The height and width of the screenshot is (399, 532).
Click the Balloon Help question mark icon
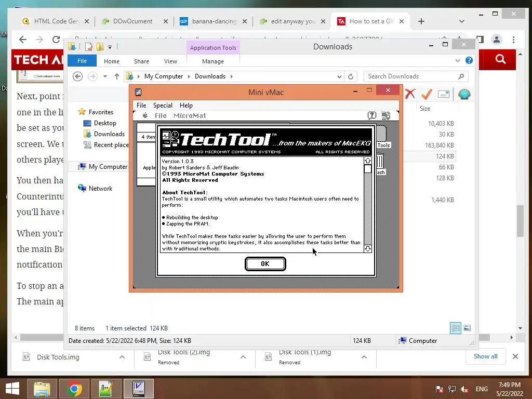pos(372,115)
